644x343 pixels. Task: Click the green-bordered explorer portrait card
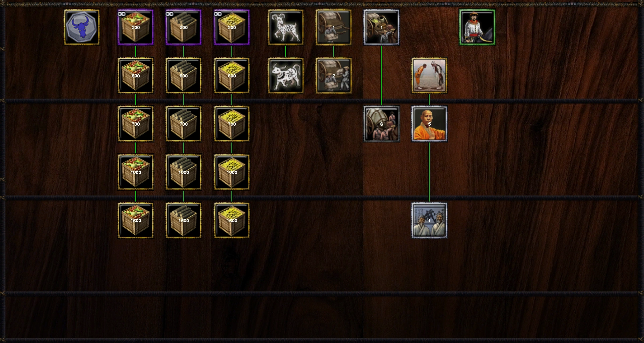click(477, 27)
